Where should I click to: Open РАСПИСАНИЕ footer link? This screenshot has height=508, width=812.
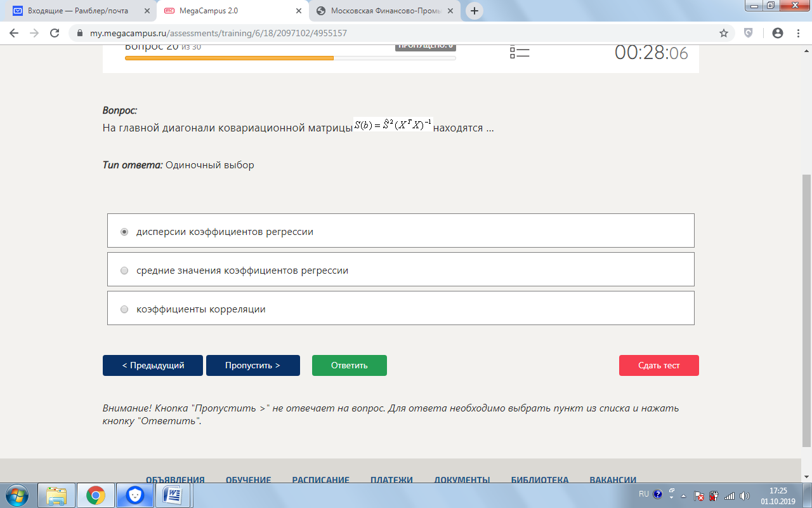(321, 480)
